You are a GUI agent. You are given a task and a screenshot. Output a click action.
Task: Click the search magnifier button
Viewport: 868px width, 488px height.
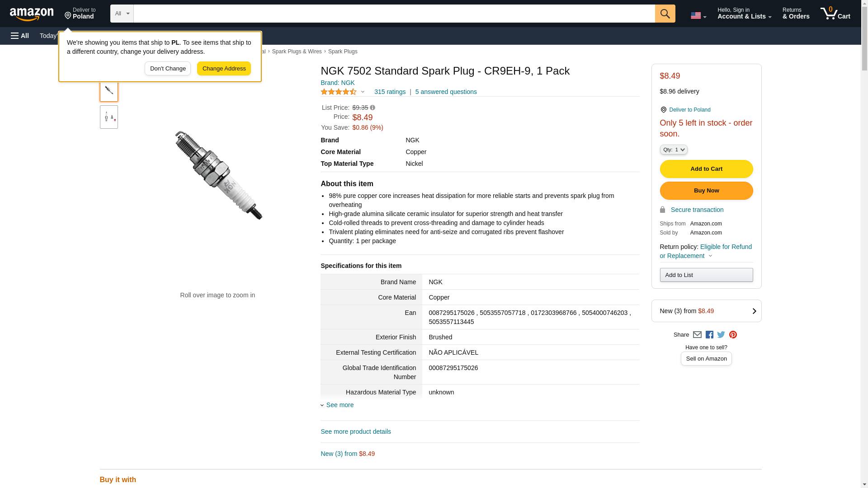(x=665, y=14)
